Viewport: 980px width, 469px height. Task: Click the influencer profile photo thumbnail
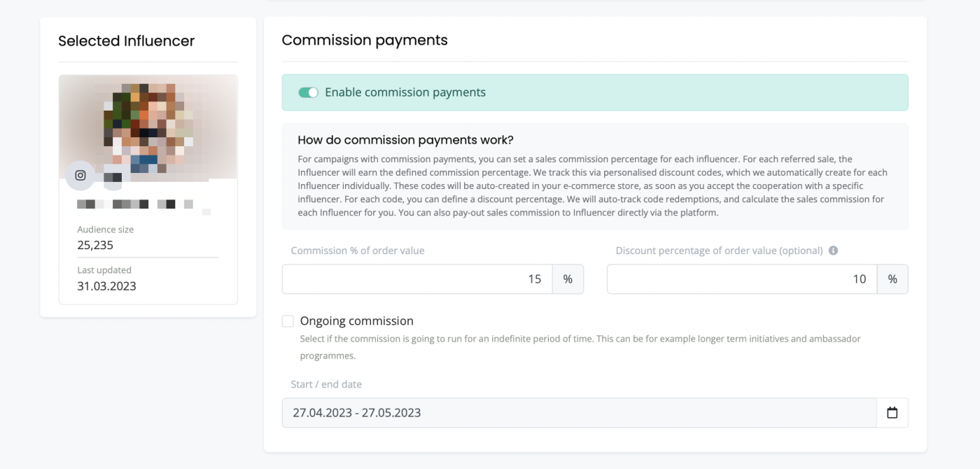tap(148, 127)
